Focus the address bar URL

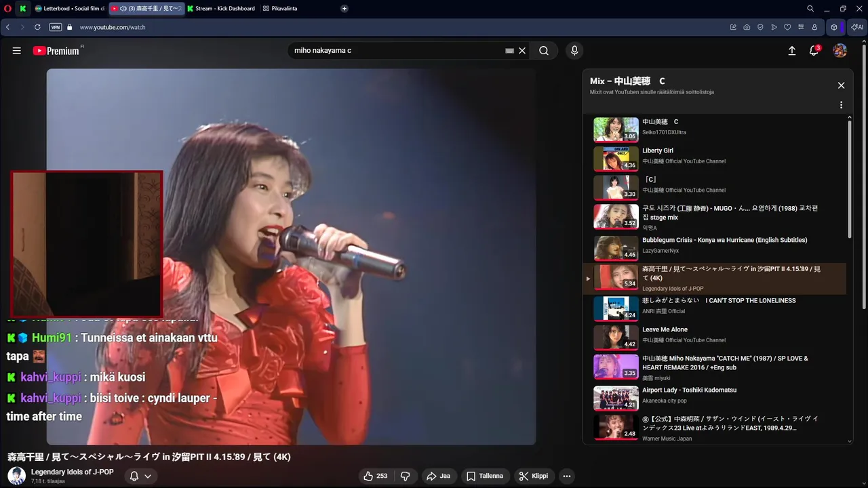(x=113, y=27)
